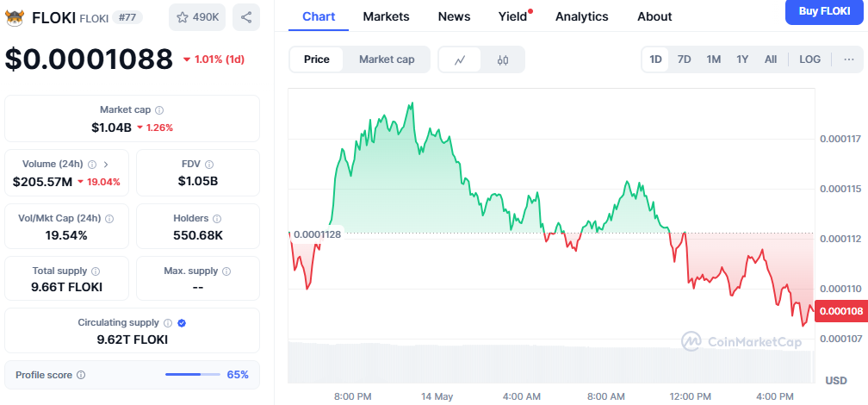Open the share icon button
Viewport: 868px width, 405px height.
coord(246,17)
